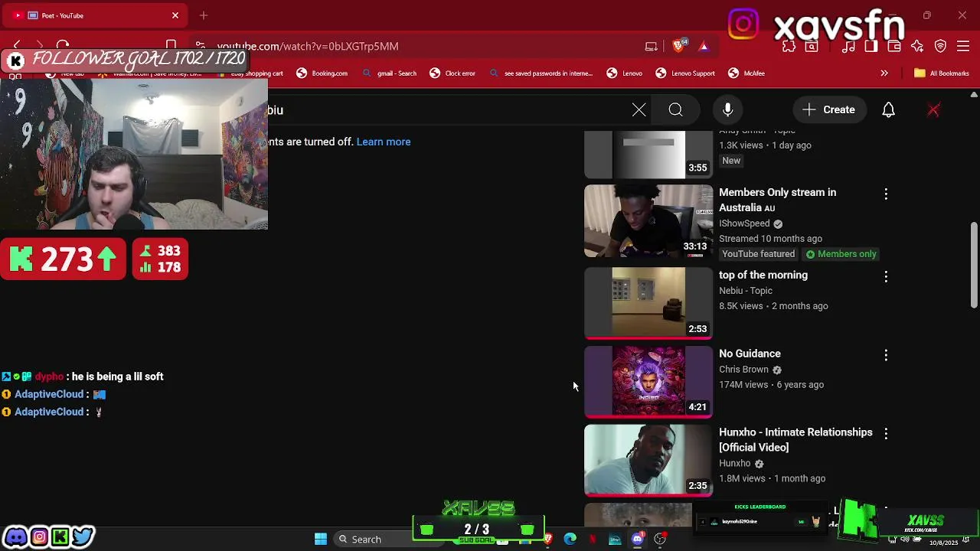Open Discord from the taskbar

tap(637, 540)
